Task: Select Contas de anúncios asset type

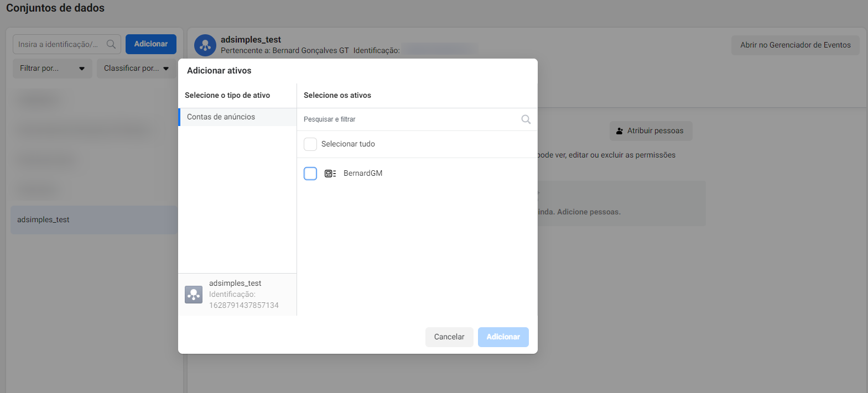Action: [237, 117]
